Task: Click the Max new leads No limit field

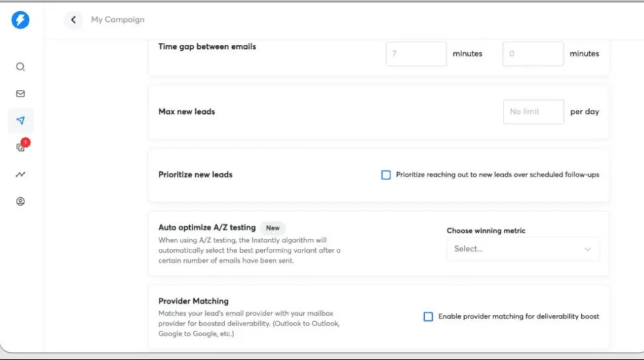Action: (533, 112)
